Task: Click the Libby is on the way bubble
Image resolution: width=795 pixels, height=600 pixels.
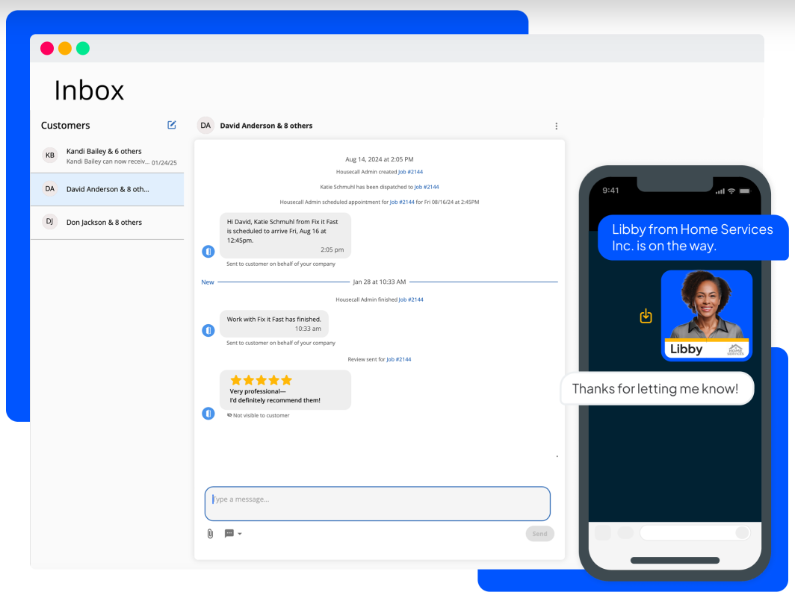Action: [x=693, y=237]
